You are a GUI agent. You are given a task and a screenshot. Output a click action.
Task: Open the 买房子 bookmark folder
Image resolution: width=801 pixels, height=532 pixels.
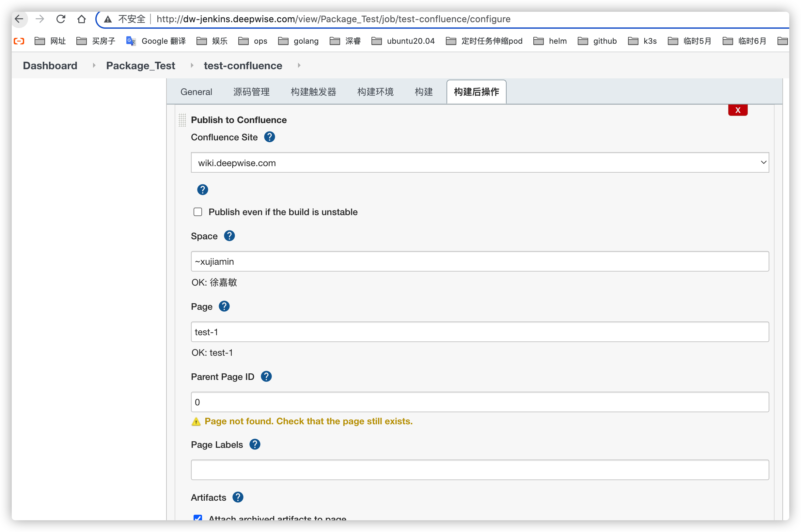[96, 41]
